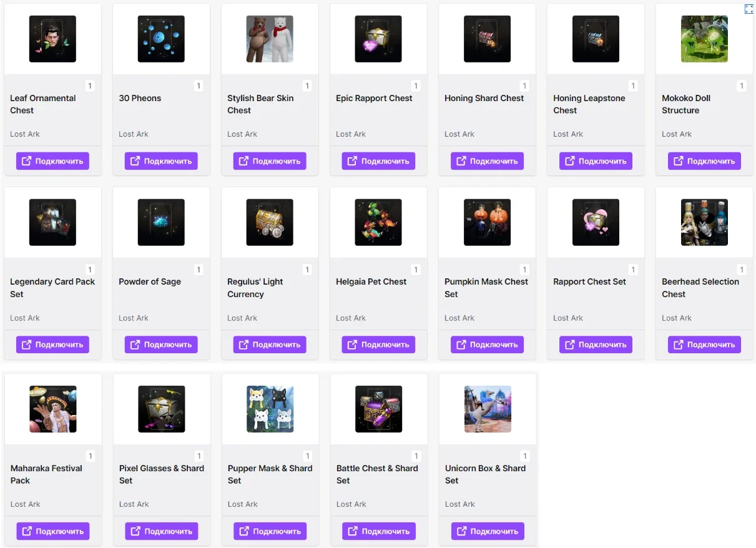Click Подключить for Beerhead Selection Chest

coord(704,345)
